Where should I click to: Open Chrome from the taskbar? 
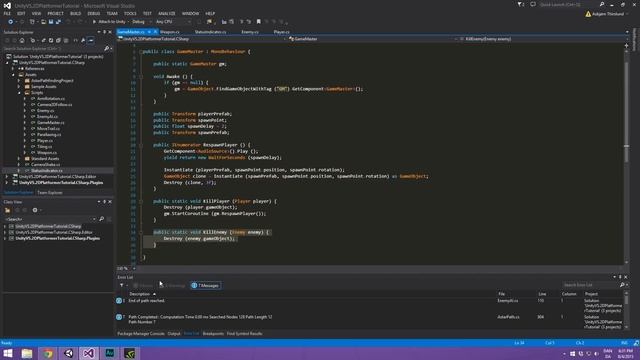[48, 353]
